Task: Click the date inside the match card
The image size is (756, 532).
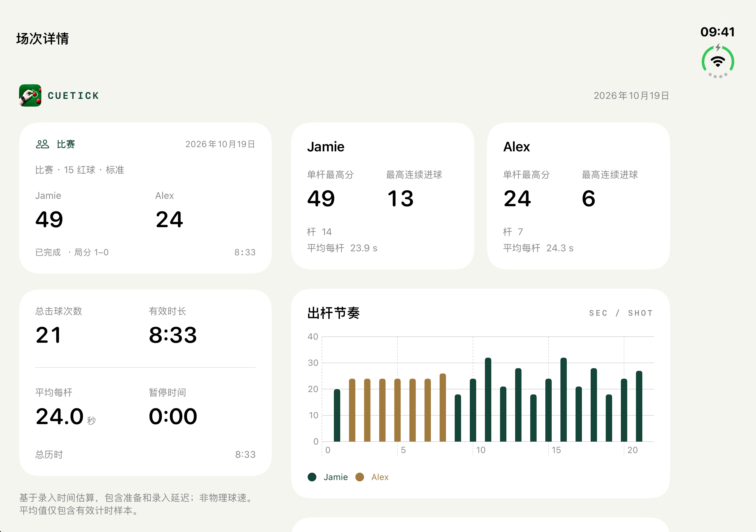Action: 220,144
